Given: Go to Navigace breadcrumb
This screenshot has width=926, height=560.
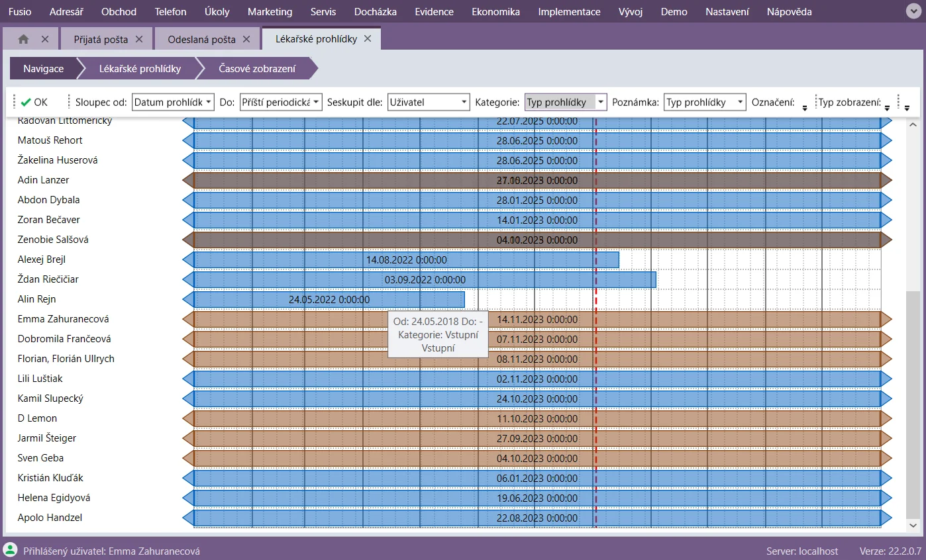Looking at the screenshot, I should (x=43, y=68).
